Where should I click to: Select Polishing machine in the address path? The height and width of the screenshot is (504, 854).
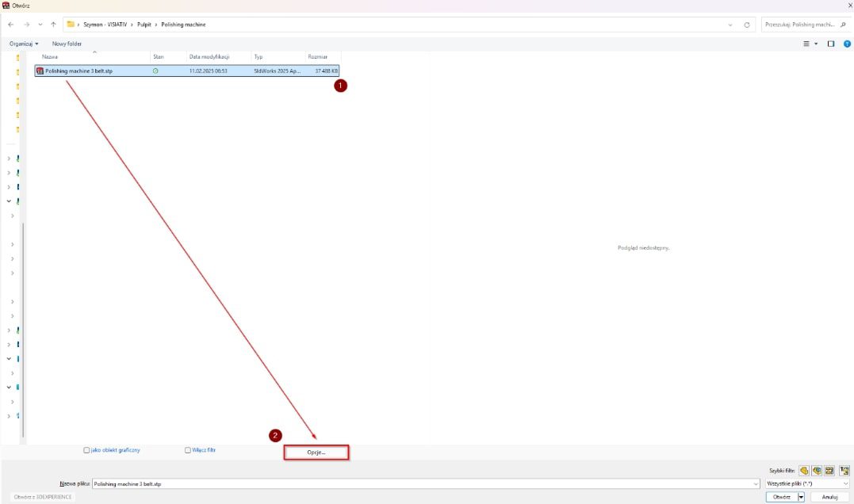pos(183,25)
